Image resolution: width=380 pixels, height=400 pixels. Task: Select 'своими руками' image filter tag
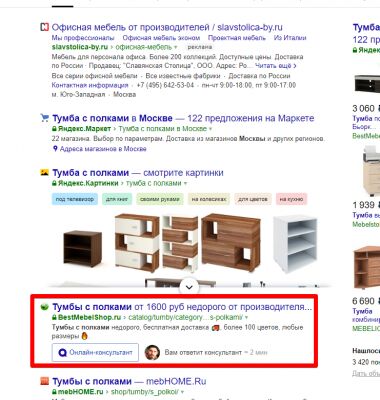[160, 199]
